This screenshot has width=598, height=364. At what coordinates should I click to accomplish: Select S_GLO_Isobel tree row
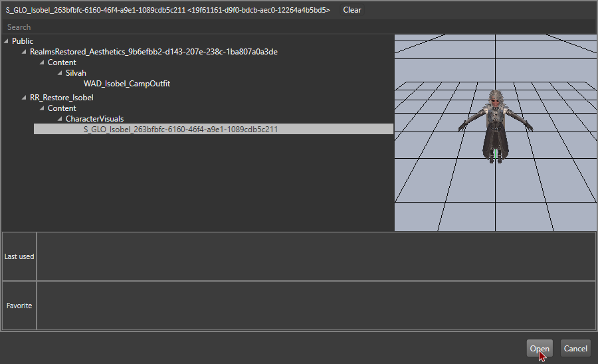213,130
